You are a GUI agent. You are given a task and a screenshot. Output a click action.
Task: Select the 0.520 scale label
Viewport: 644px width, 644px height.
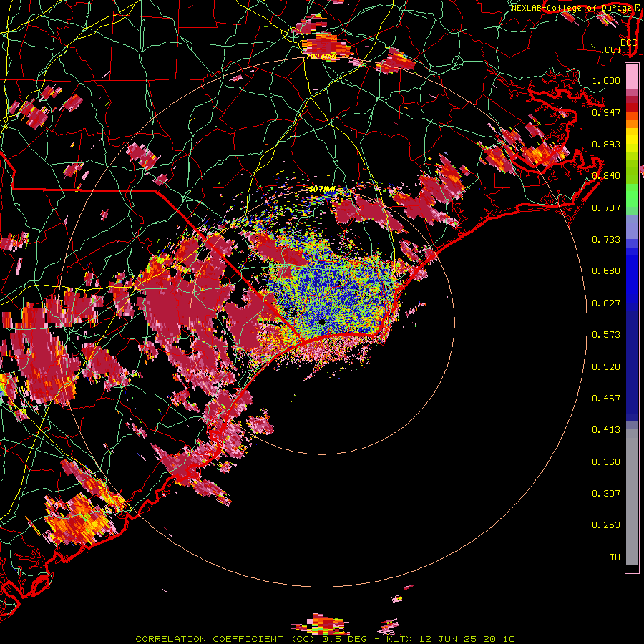pos(606,367)
